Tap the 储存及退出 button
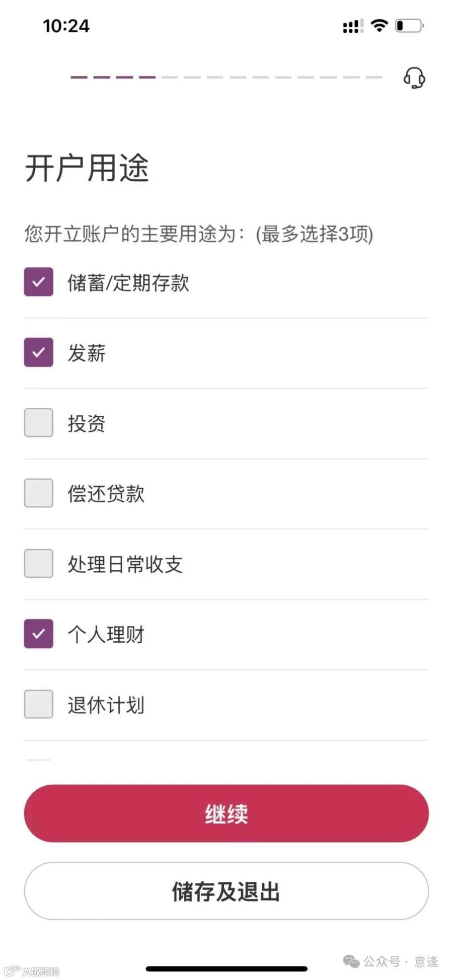 tap(226, 891)
